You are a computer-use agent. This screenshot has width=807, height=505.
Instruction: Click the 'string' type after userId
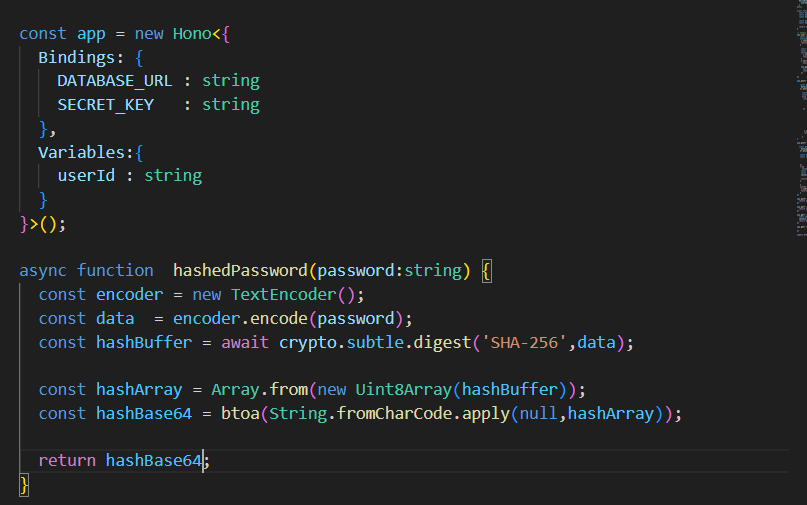[173, 176]
